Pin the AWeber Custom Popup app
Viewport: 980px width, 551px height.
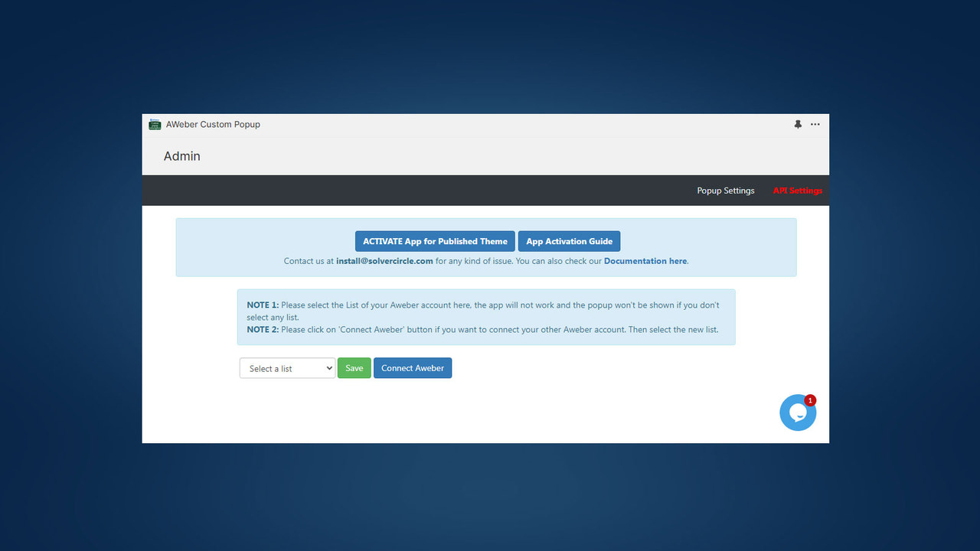797,124
